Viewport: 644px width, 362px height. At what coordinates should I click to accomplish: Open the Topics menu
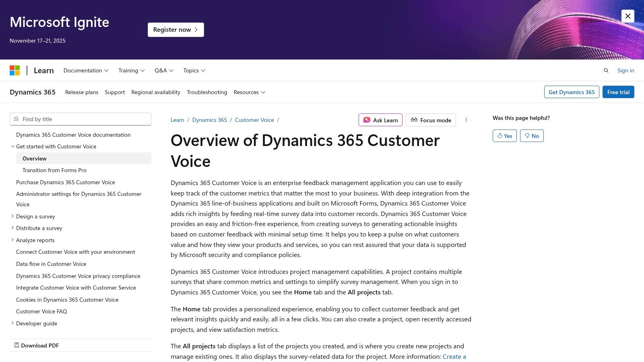point(194,70)
